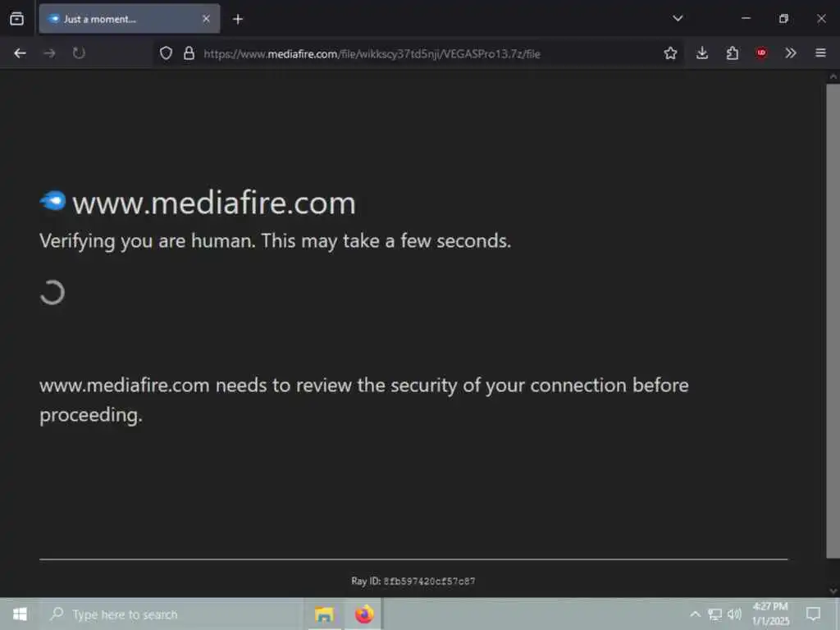
Task: Click 'Verifying you are human' message
Action: 275,241
